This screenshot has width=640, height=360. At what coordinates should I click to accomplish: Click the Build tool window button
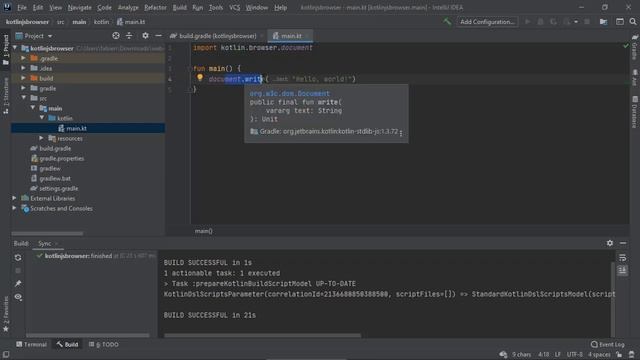(67, 344)
